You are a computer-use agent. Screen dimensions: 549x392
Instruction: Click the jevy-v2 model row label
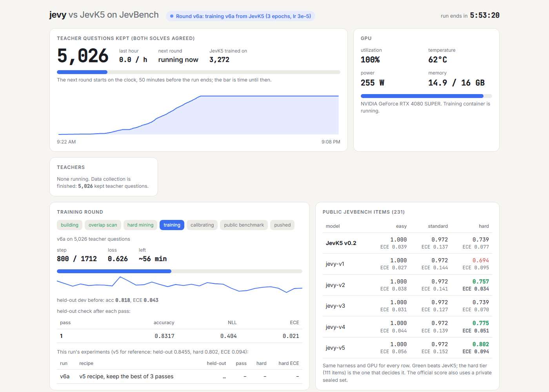point(335,285)
